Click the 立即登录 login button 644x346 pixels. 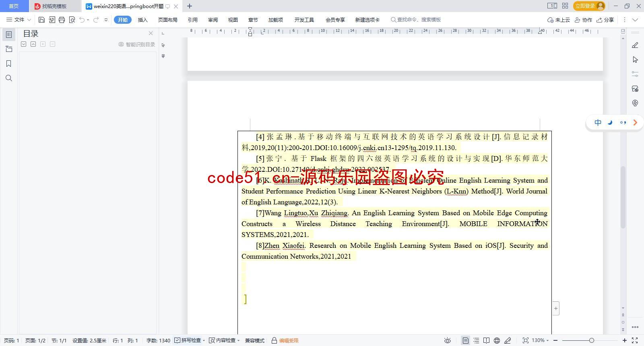click(590, 6)
